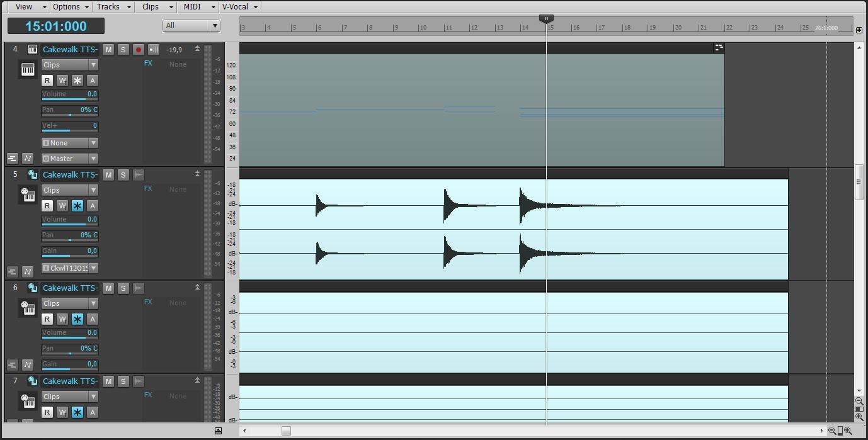The height and width of the screenshot is (440, 868).
Task: Click track 7's synth type icon beside its number
Action: [33, 381]
